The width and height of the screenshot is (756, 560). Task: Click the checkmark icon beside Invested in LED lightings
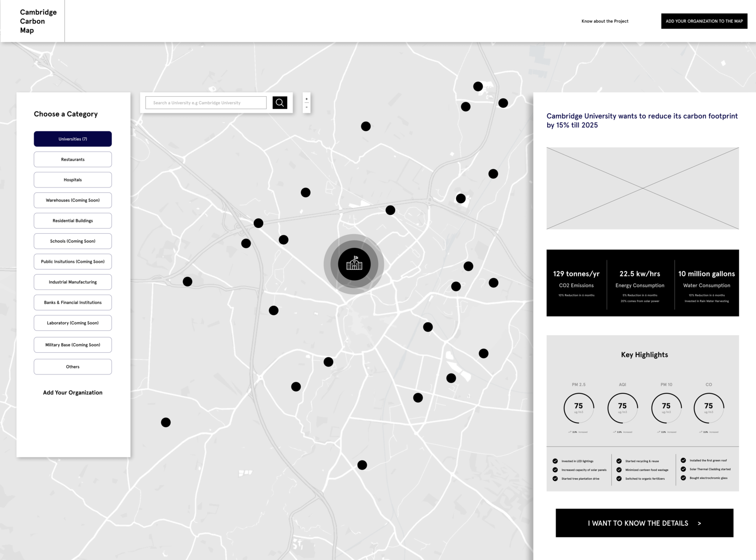(x=555, y=460)
